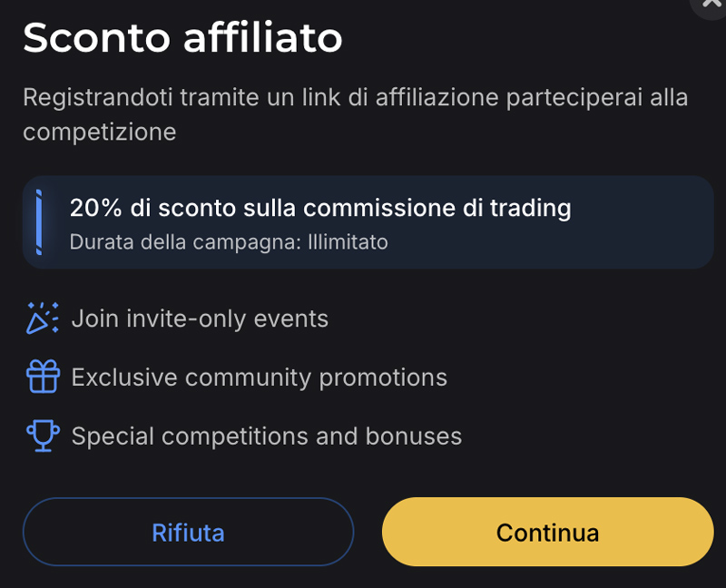Click the 'Durata della campagna: Illimitato' text
This screenshot has width=726, height=588.
(x=230, y=243)
